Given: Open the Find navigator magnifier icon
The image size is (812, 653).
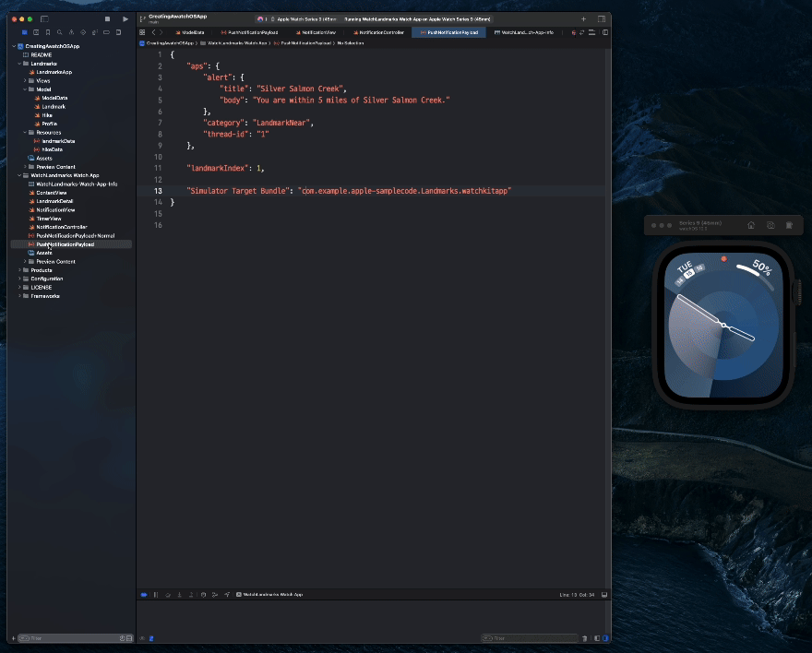Looking at the screenshot, I should pyautogui.click(x=60, y=32).
